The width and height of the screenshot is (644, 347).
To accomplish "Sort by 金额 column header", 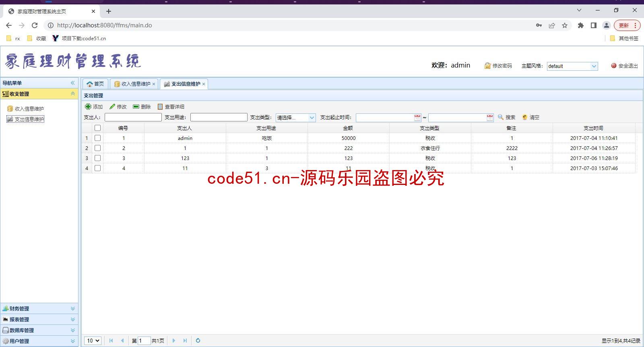I will pyautogui.click(x=348, y=128).
